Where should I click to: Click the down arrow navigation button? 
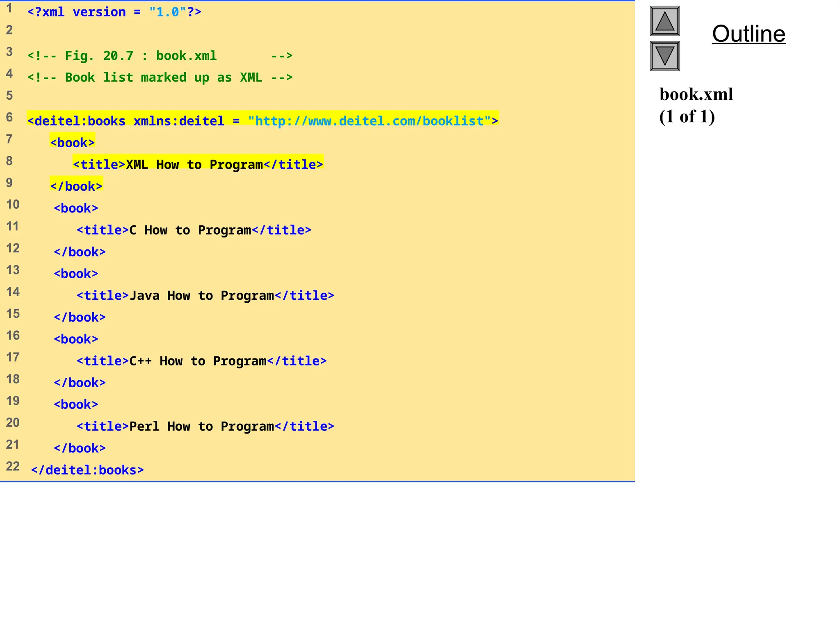(x=665, y=56)
